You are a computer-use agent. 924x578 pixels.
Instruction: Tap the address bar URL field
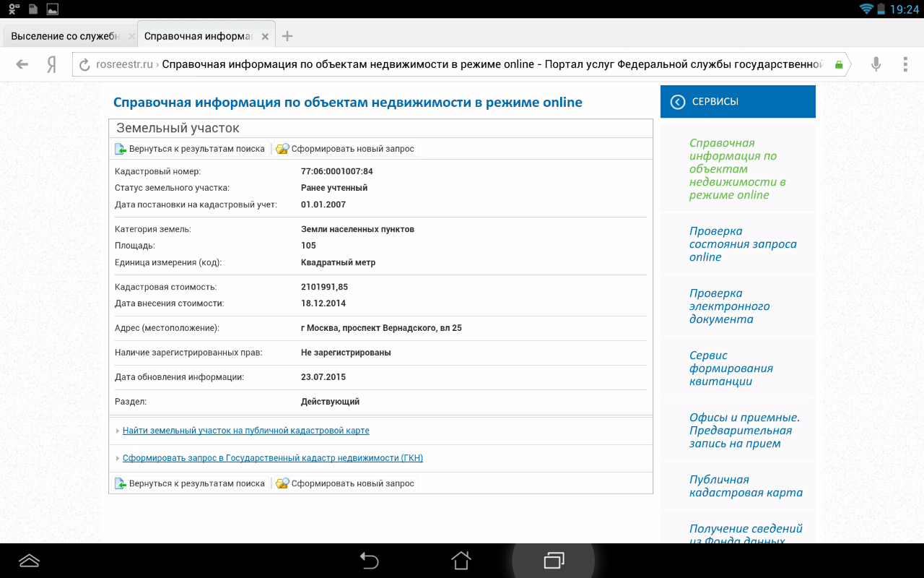click(462, 64)
